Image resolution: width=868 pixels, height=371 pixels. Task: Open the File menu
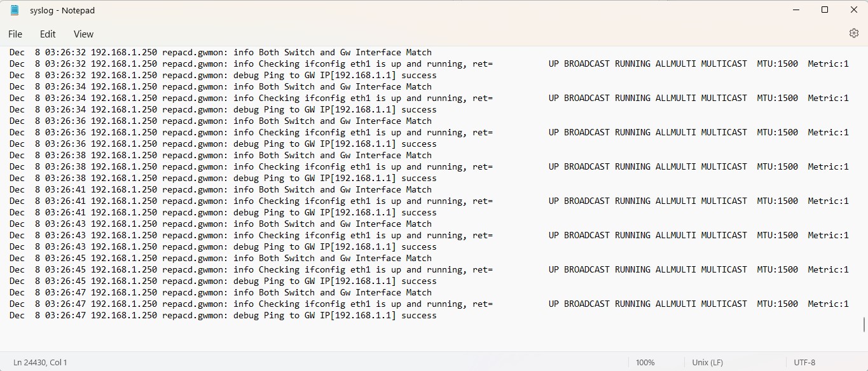(x=15, y=34)
